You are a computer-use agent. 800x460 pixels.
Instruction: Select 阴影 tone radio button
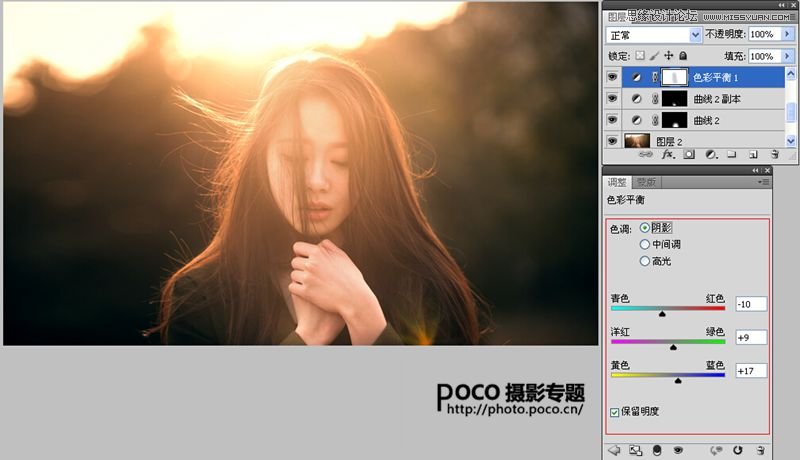click(645, 228)
